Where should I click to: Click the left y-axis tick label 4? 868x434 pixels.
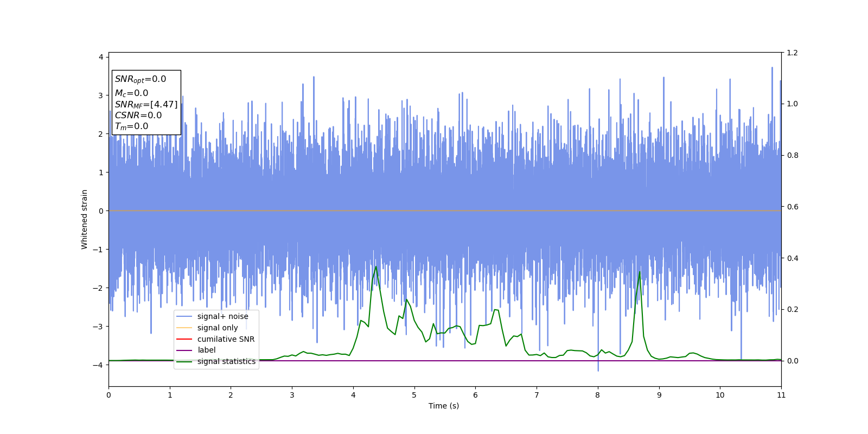point(101,57)
